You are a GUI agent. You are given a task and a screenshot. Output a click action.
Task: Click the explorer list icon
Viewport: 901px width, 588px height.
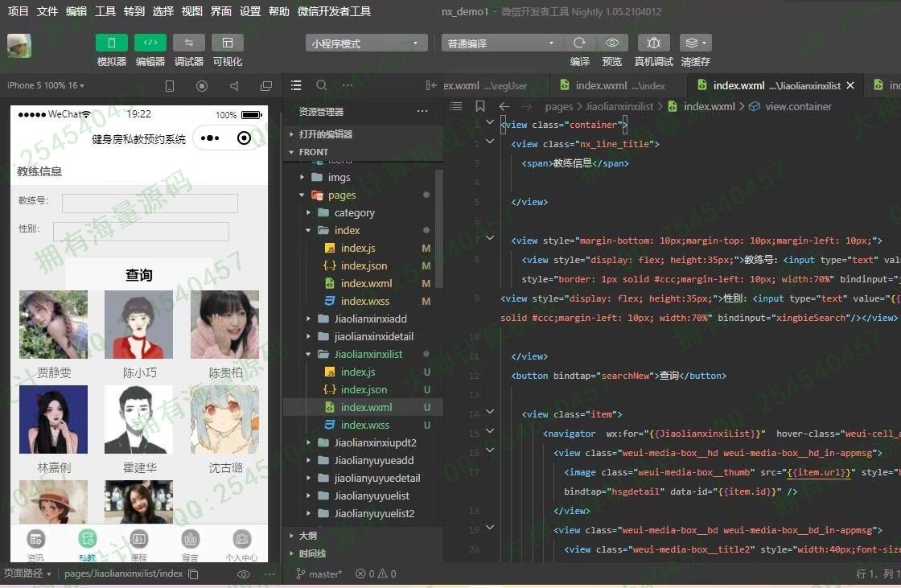pos(296,85)
